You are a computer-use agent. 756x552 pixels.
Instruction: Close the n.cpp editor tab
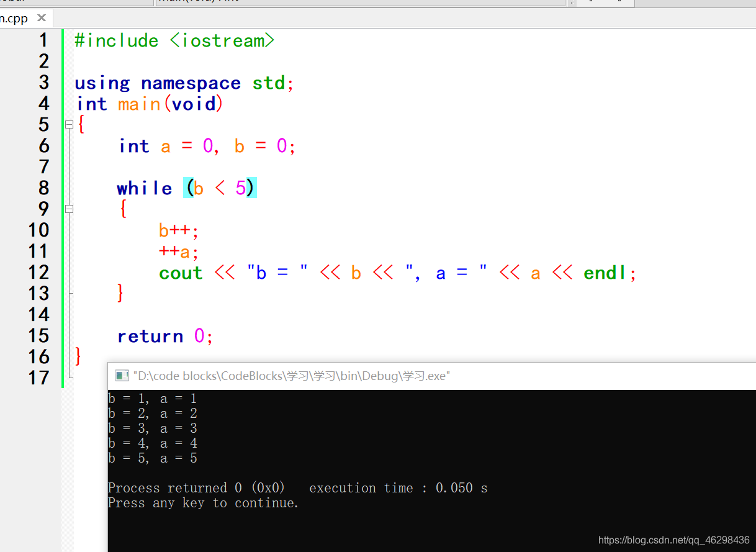42,19
